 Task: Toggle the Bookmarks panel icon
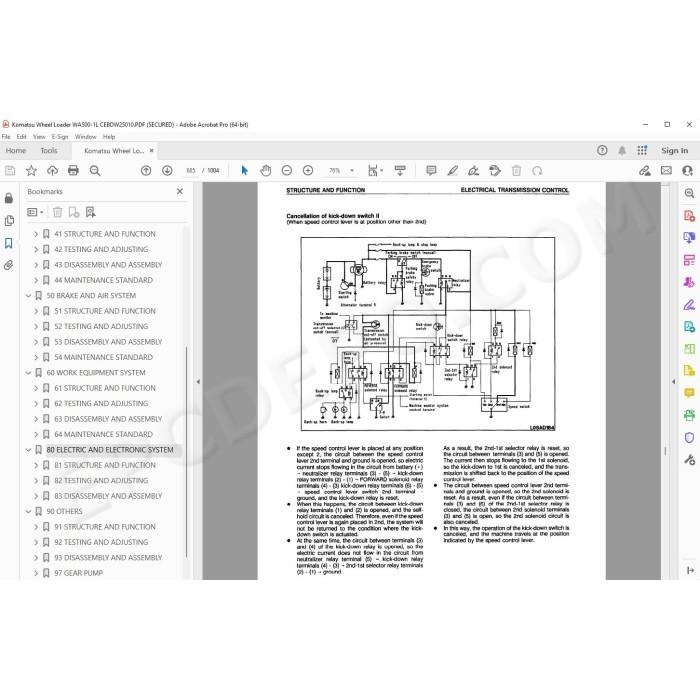[9, 243]
